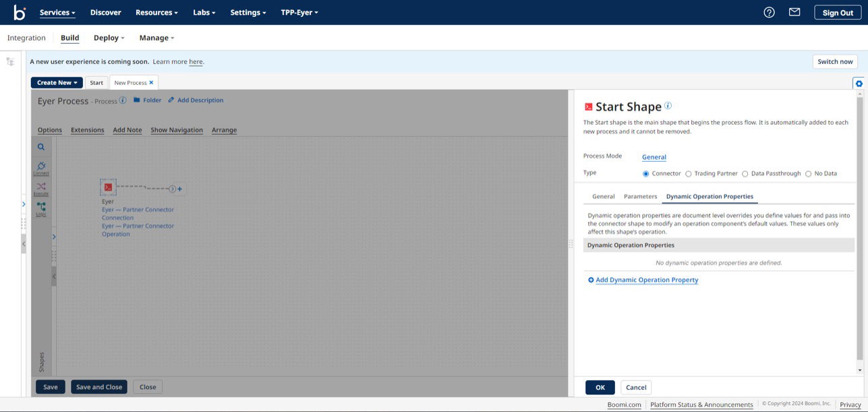Click the Sign Out button
Viewport: 868px width, 412px height.
pyautogui.click(x=838, y=12)
